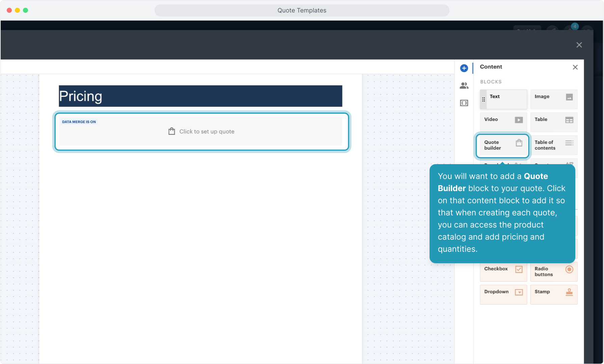Image resolution: width=604 pixels, height=364 pixels.
Task: Add the Quote builder block
Action: [x=502, y=145]
